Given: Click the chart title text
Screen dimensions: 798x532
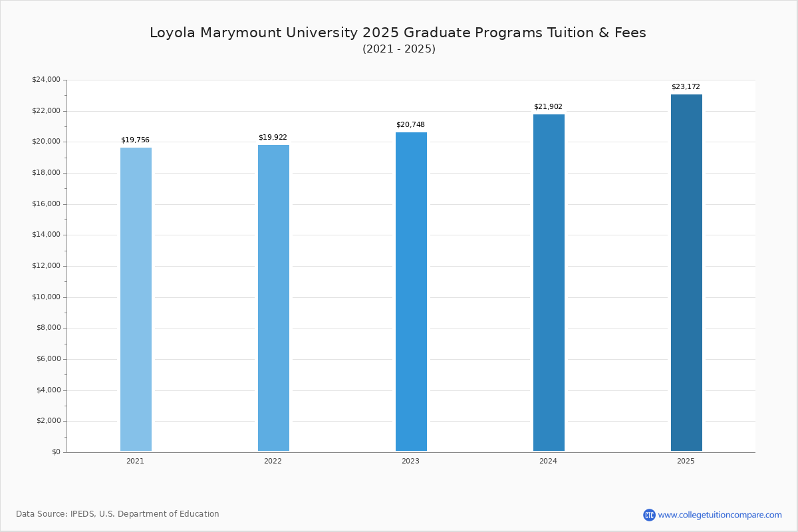Looking at the screenshot, I should tap(398, 33).
